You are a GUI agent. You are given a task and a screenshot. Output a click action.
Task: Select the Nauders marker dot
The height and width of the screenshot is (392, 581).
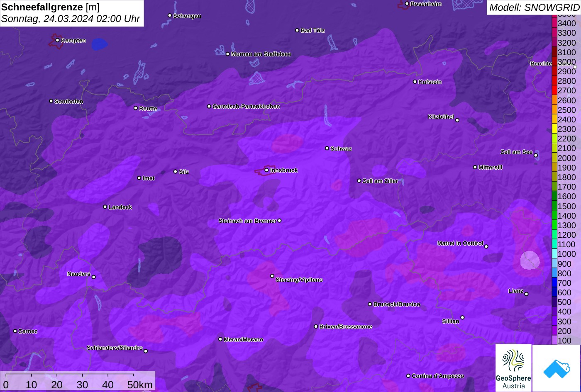click(93, 277)
